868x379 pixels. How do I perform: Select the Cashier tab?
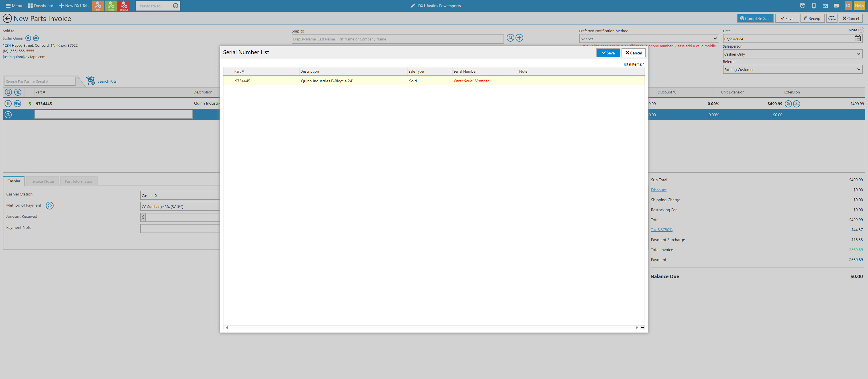point(14,181)
